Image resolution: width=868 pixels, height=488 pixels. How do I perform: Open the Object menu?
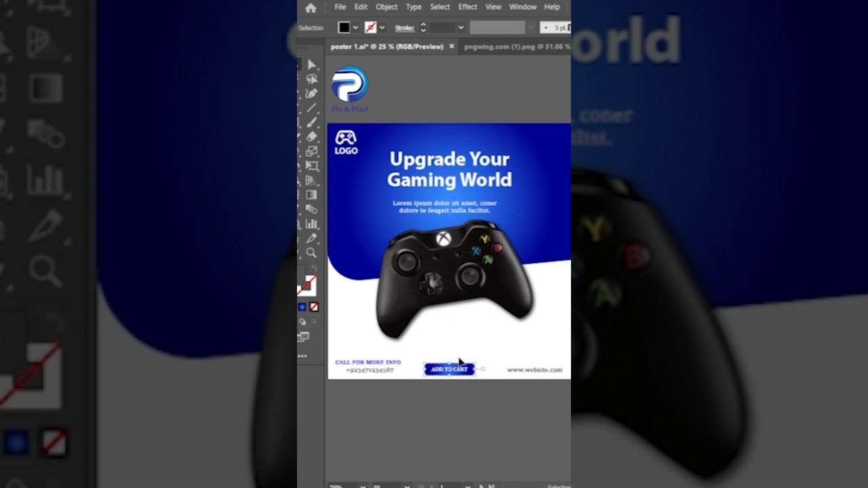click(x=387, y=7)
